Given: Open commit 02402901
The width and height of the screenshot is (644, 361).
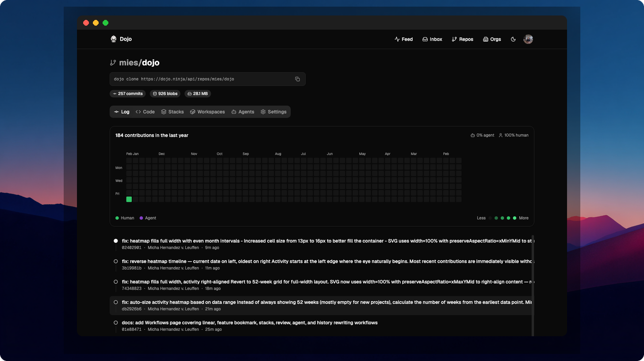Looking at the screenshot, I should pyautogui.click(x=131, y=248).
